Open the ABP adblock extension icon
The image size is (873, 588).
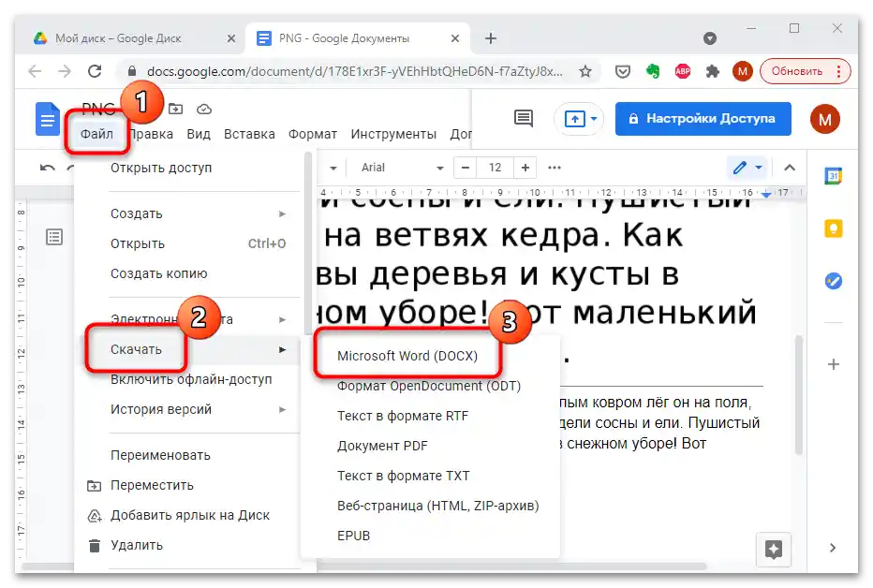click(683, 71)
